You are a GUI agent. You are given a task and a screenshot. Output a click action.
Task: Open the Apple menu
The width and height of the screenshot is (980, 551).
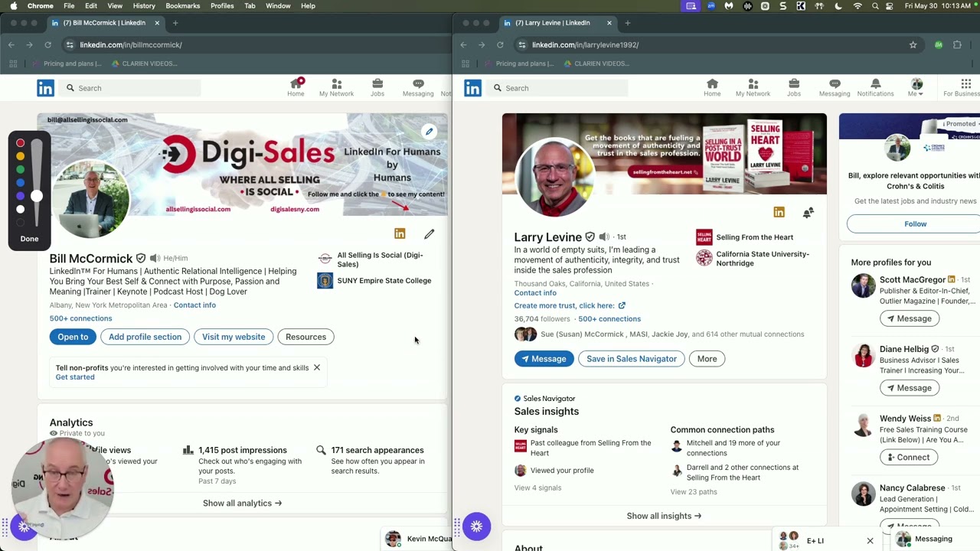[13, 5]
